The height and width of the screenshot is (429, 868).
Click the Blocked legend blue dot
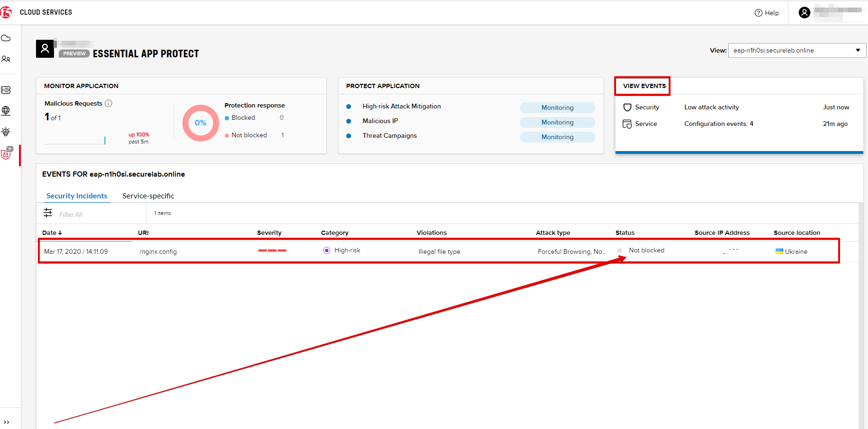click(x=227, y=118)
